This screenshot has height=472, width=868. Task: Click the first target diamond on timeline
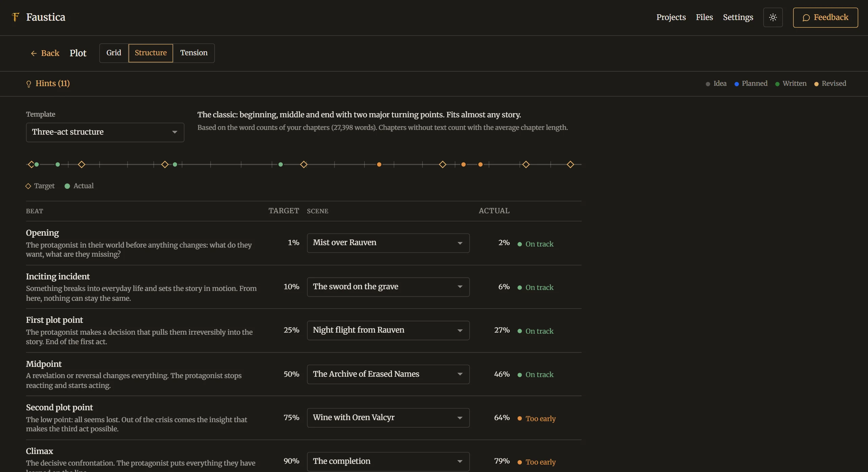[31, 164]
